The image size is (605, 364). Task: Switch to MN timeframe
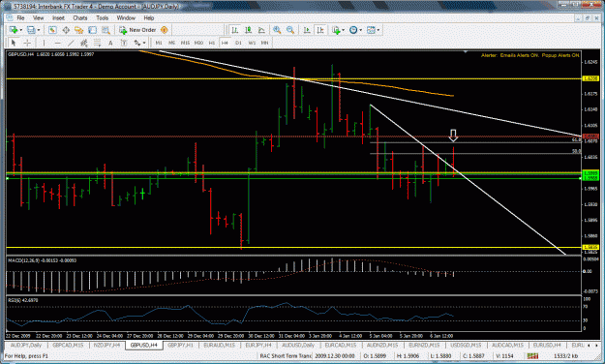(x=264, y=43)
